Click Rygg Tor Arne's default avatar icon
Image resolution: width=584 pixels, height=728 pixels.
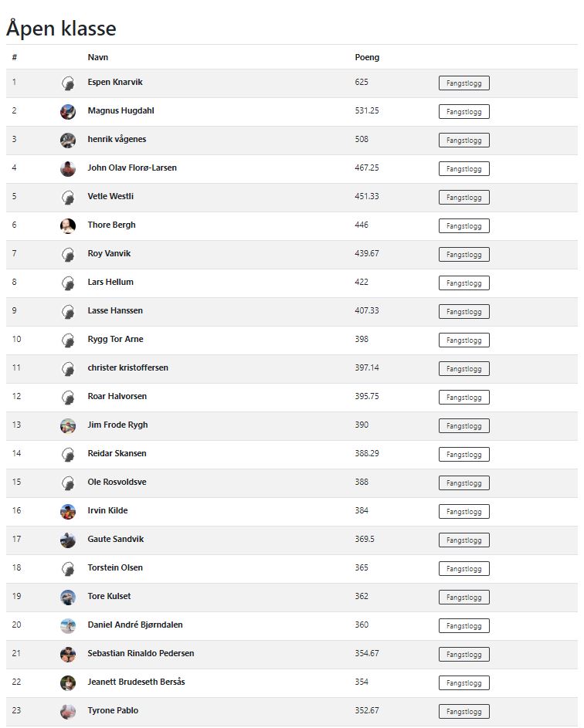pyautogui.click(x=68, y=340)
